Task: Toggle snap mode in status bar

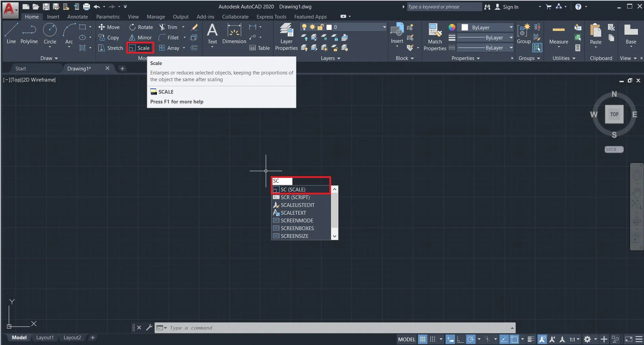Action: point(433,339)
